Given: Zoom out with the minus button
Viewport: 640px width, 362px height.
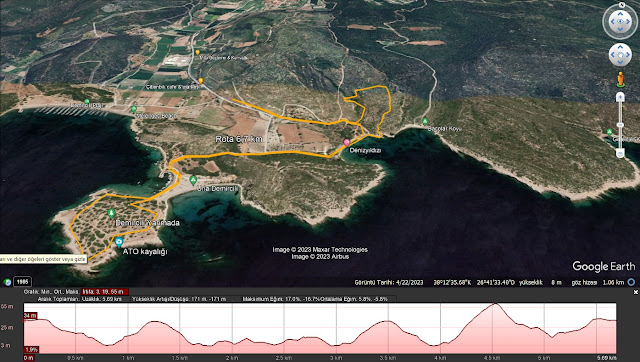Looking at the screenshot, I should point(620,153).
